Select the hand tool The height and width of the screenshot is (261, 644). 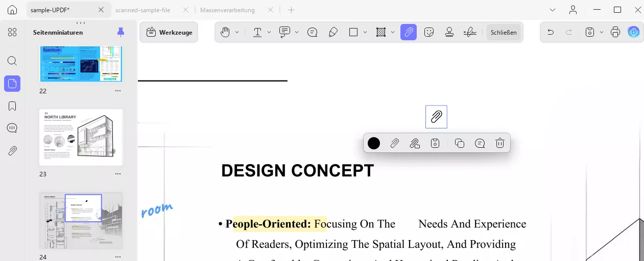[225, 32]
